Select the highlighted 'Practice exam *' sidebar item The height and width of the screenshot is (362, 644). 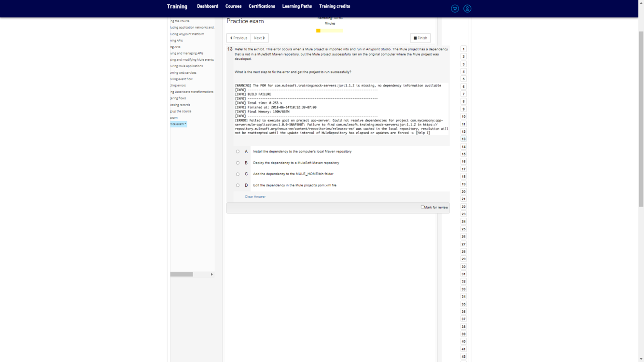(x=179, y=124)
